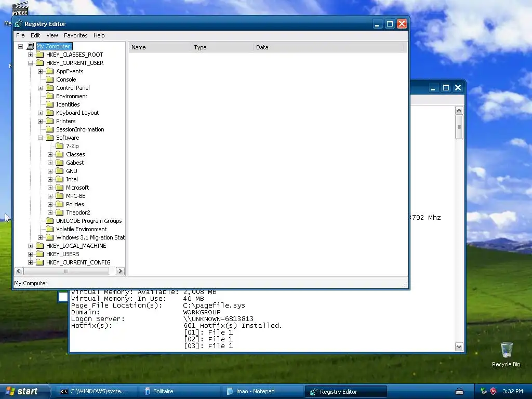Expand the Microsoft key
The height and width of the screenshot is (399, 532).
[x=50, y=188]
